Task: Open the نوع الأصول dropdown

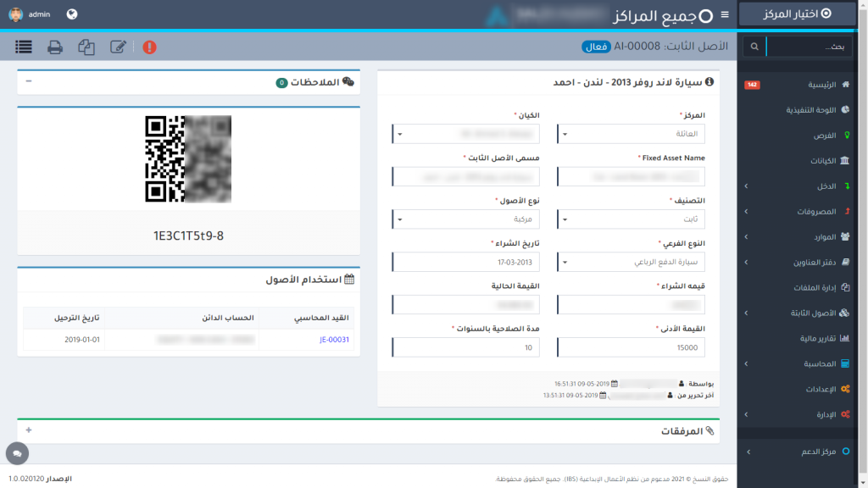Action: (x=466, y=219)
